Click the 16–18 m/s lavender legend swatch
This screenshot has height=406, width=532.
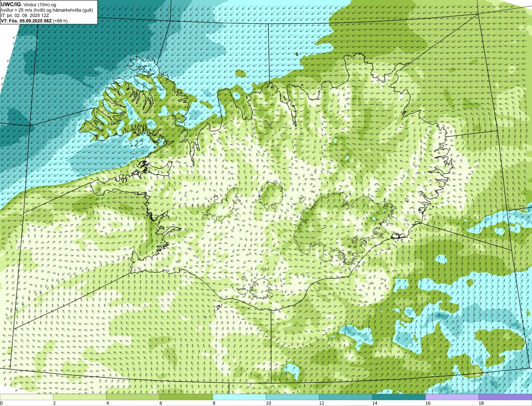[452, 397]
